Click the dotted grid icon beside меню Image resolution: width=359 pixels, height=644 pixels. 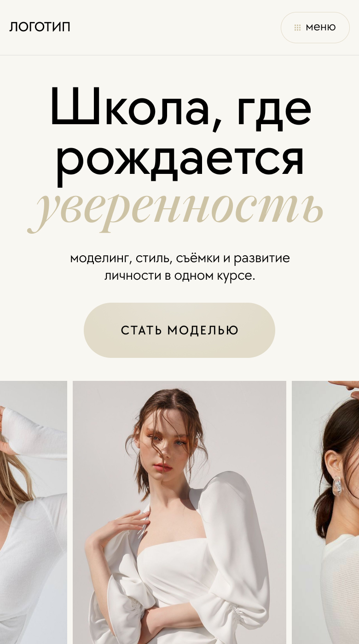click(x=297, y=28)
